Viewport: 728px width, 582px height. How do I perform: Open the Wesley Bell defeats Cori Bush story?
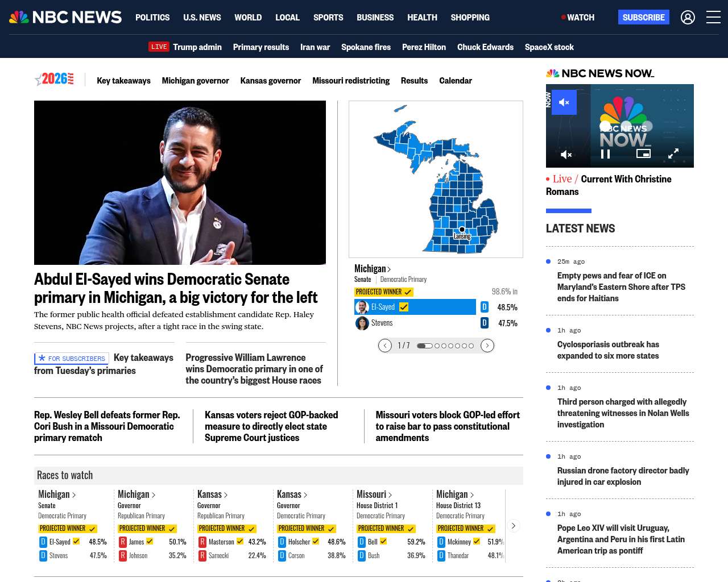coord(107,426)
